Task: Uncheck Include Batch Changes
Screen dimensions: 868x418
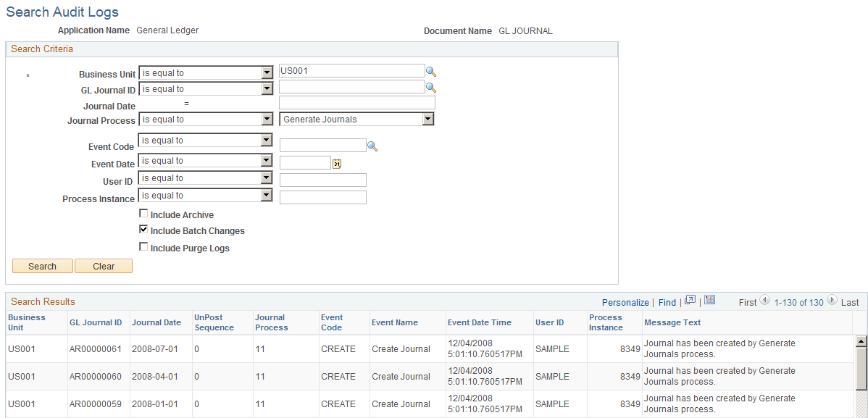Action: (x=143, y=230)
